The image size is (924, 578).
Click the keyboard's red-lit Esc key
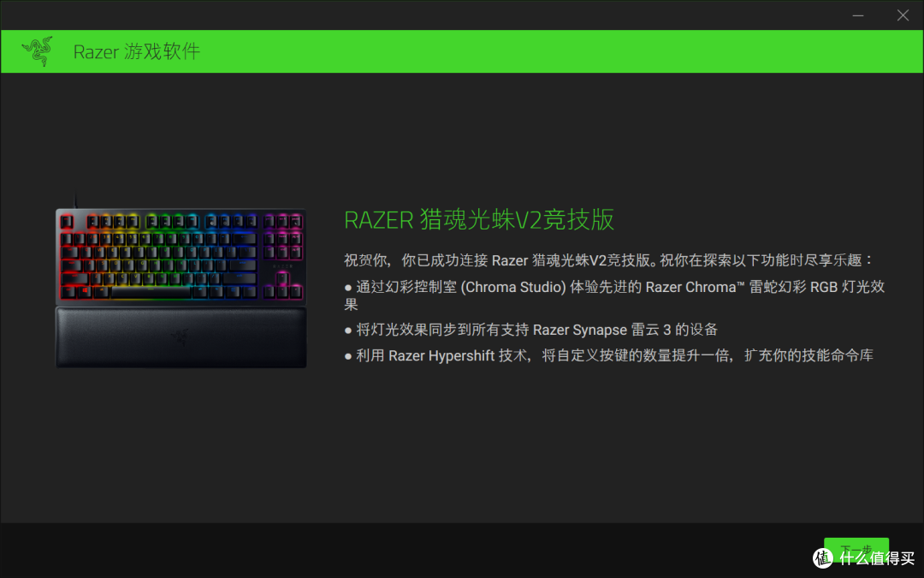pos(67,222)
